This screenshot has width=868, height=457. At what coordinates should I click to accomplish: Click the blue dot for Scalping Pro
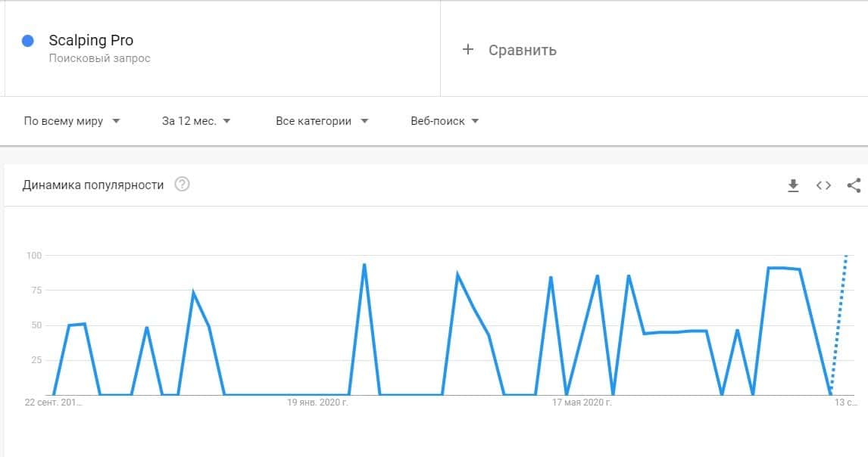pyautogui.click(x=28, y=41)
